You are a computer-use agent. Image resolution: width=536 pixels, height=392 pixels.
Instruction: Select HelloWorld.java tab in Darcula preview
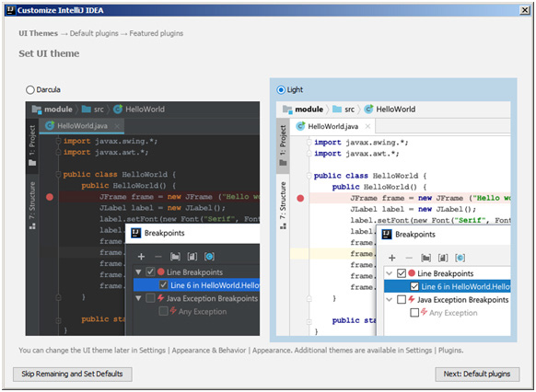tap(81, 126)
